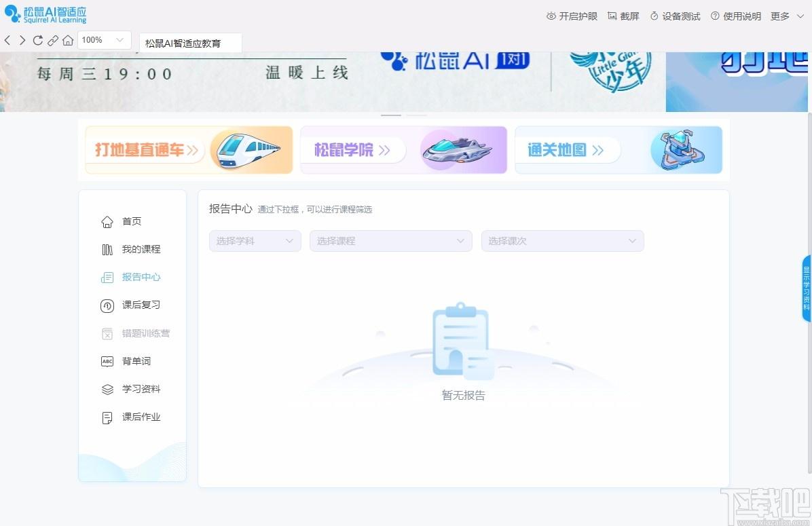Click the ABC icon next to 背单词
The width and height of the screenshot is (812, 526).
click(x=107, y=361)
